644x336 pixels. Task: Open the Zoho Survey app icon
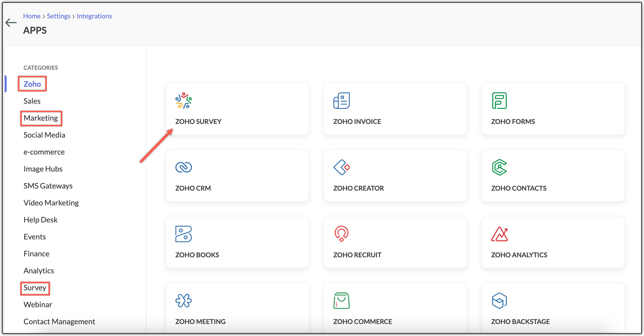coord(183,100)
